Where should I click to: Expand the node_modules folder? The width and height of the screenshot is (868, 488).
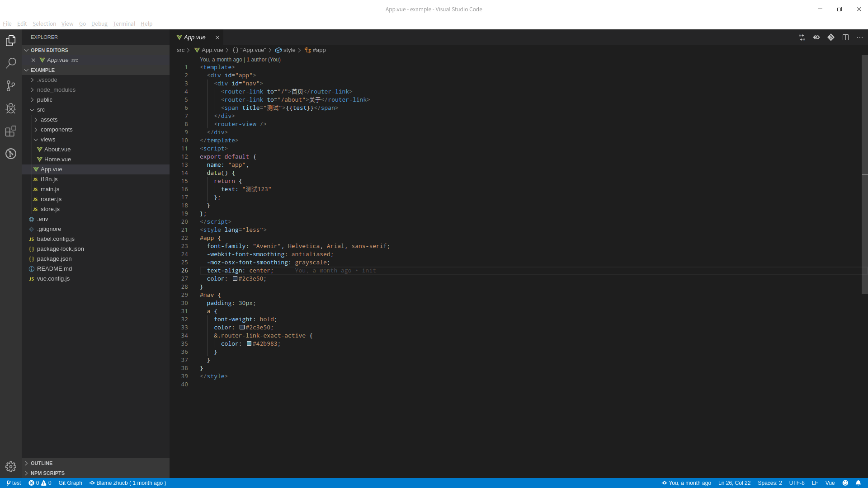coord(56,90)
